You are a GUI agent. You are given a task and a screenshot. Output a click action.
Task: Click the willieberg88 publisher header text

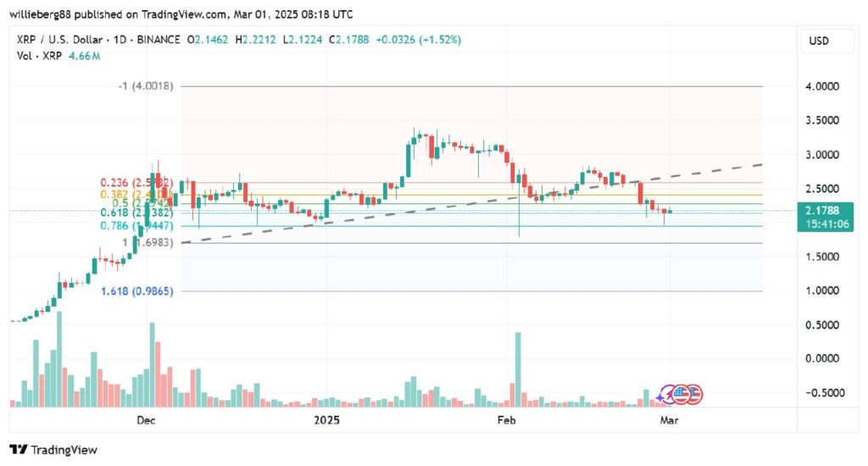[47, 14]
